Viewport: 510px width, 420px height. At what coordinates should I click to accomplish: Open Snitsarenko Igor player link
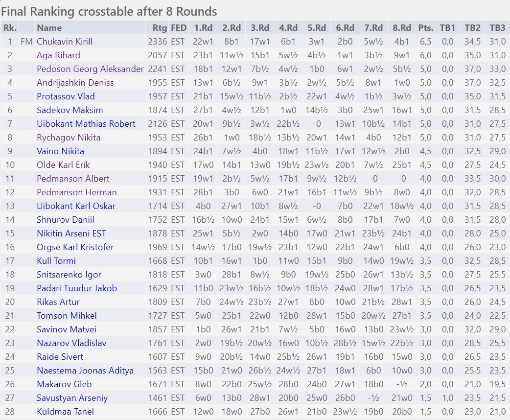(69, 275)
